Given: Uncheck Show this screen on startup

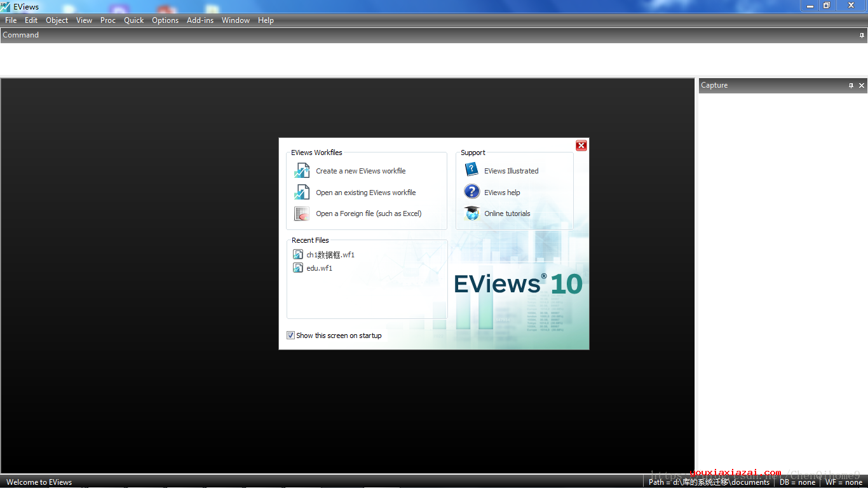Looking at the screenshot, I should [x=290, y=335].
